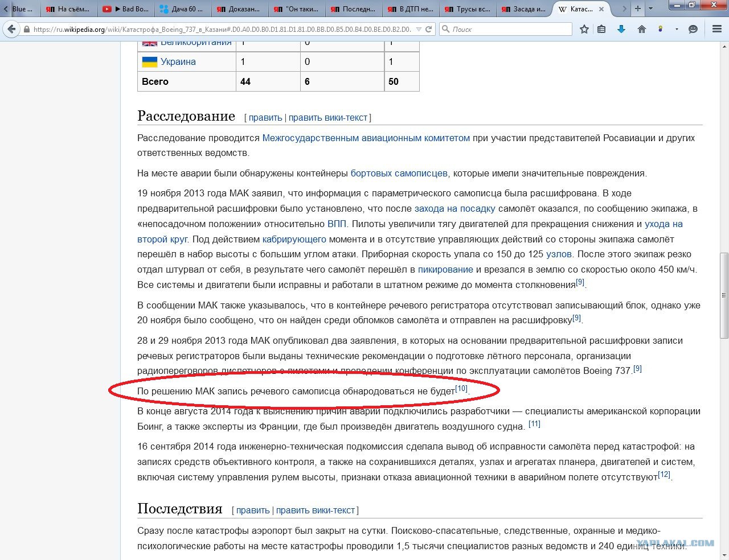Switch to the Bad Bo... YouTube tab

[126, 9]
